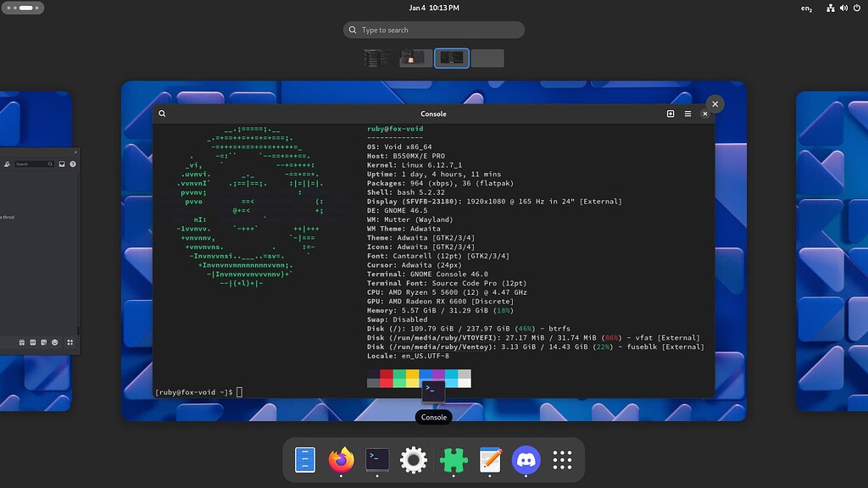Image resolution: width=868 pixels, height=488 pixels.
Task: Click the DE: GNOME 46.5 line
Action: 397,210
